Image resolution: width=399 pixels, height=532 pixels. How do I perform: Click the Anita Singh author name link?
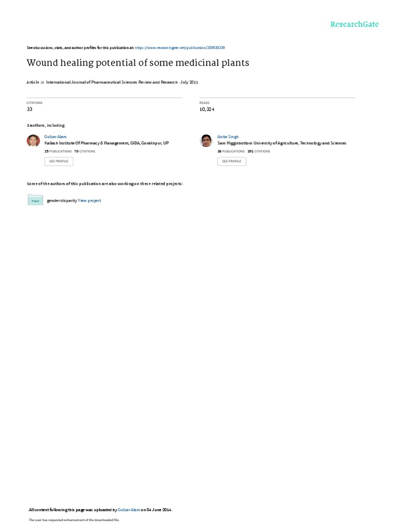tap(228, 137)
